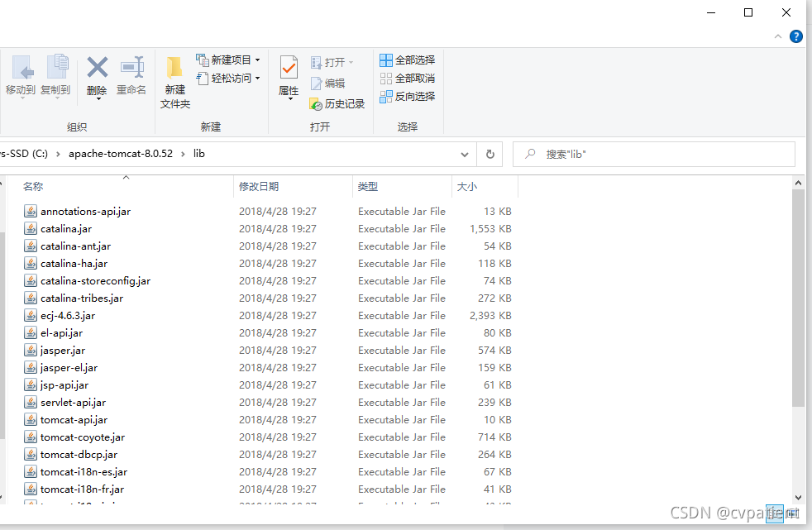Viewport: 812px width, 530px height.
Task: Click the Open (打开) ribbon button
Action: [x=332, y=63]
